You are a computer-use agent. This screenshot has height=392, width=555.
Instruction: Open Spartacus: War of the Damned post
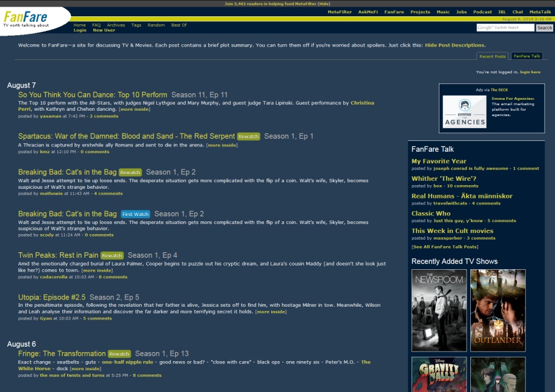pos(126,136)
